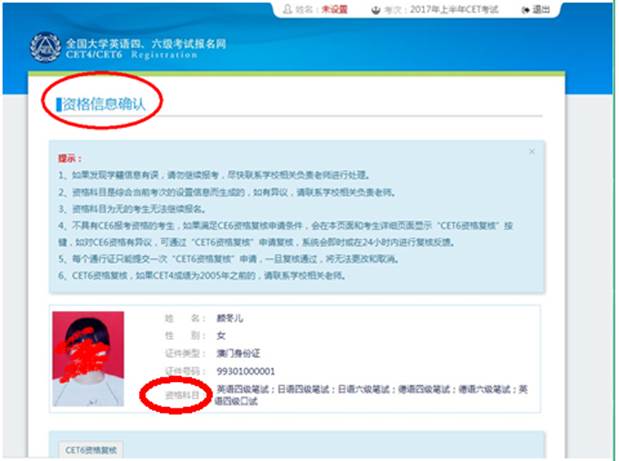Click the exam session icon beside 考次
Image resolution: width=619 pixels, height=461 pixels.
376,10
